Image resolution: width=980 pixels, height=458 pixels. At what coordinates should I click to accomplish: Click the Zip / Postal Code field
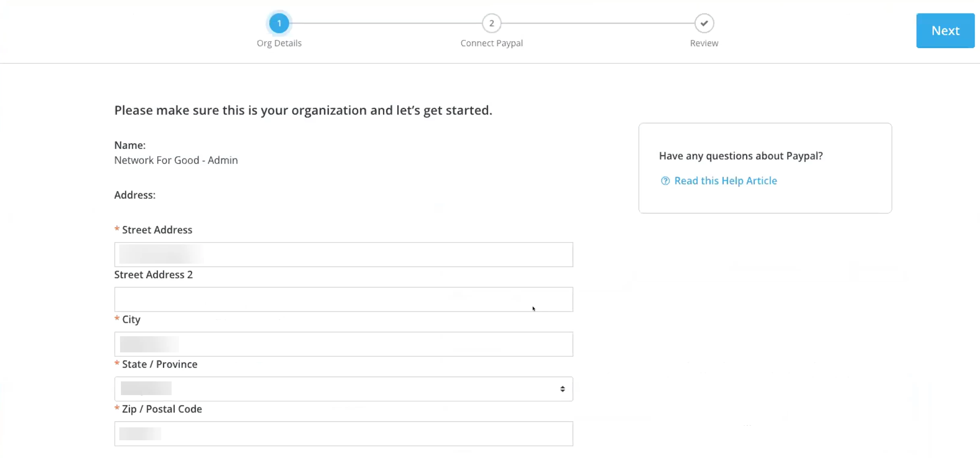(343, 433)
